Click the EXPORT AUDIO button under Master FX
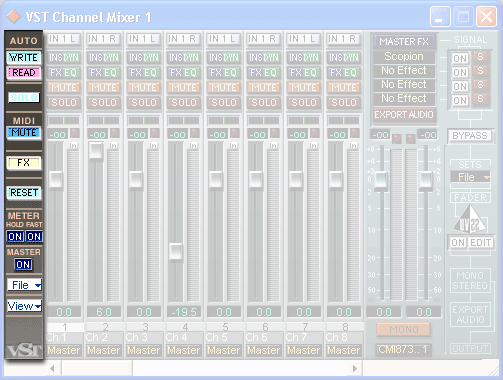The image size is (503, 380). [404, 114]
